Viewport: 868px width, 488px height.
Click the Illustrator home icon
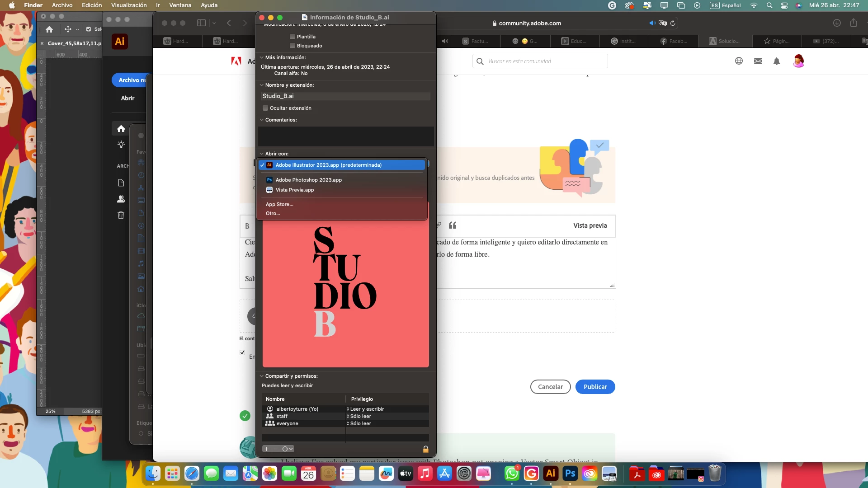click(121, 129)
